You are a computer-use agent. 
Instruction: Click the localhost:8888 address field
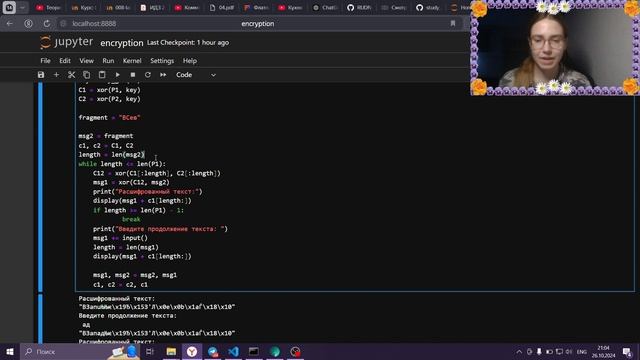click(x=94, y=24)
